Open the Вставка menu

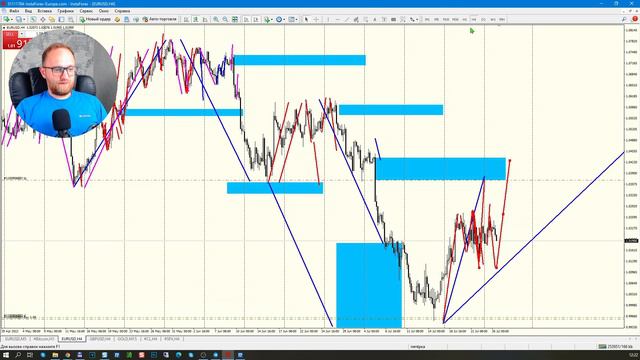coord(44,11)
